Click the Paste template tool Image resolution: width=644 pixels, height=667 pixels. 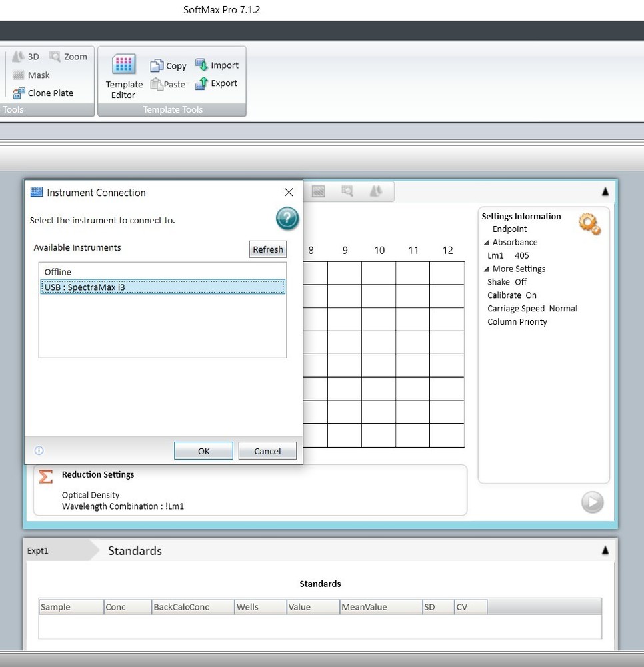tap(168, 84)
